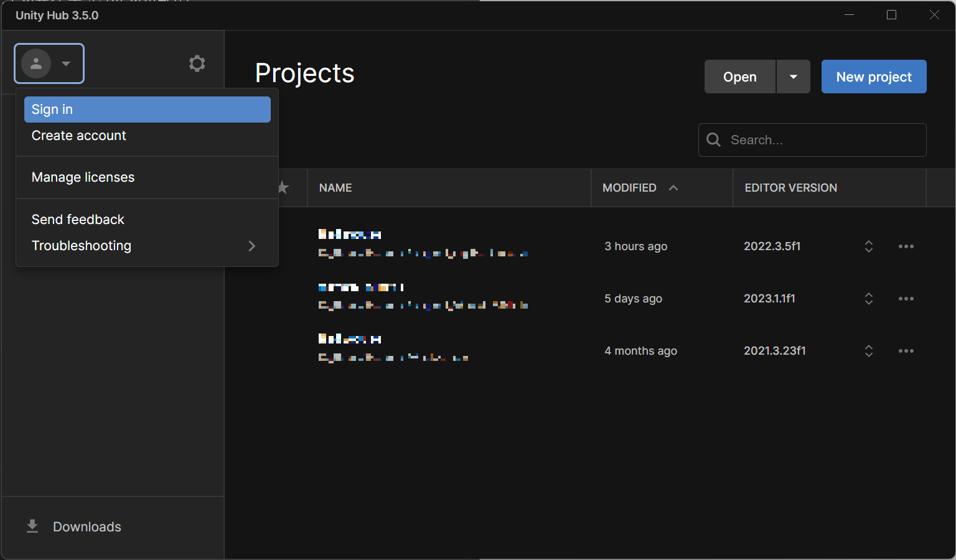
Task: Sort projects by the NAME column
Action: coord(335,188)
